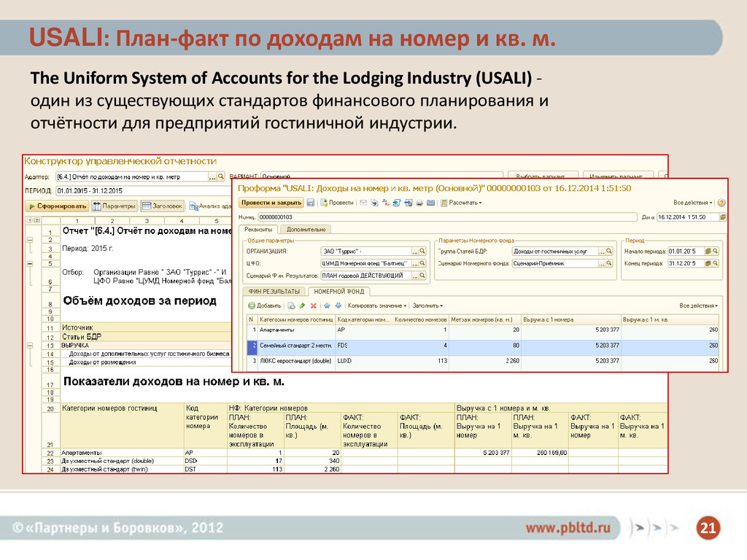Collapse the ВЫРУЧКА row group
The image size is (747, 560).
point(29,345)
